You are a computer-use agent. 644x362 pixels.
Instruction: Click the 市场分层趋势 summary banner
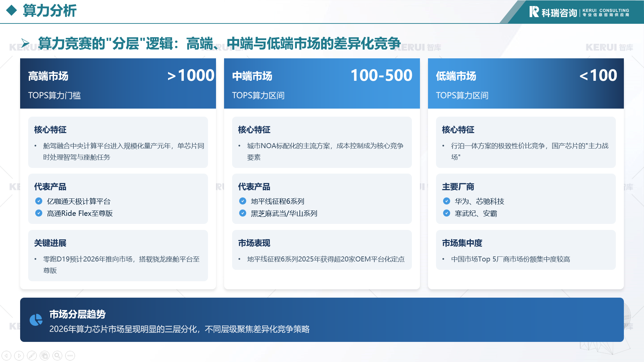pos(322,320)
